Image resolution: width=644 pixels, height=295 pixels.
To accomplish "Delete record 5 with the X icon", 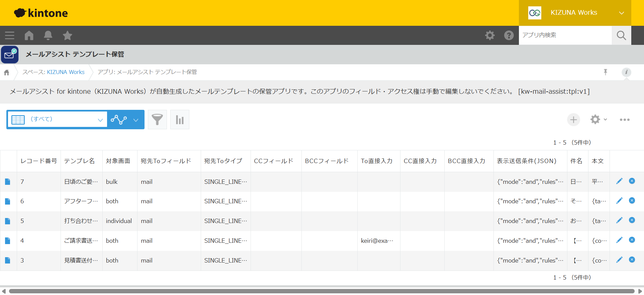I will click(x=632, y=220).
